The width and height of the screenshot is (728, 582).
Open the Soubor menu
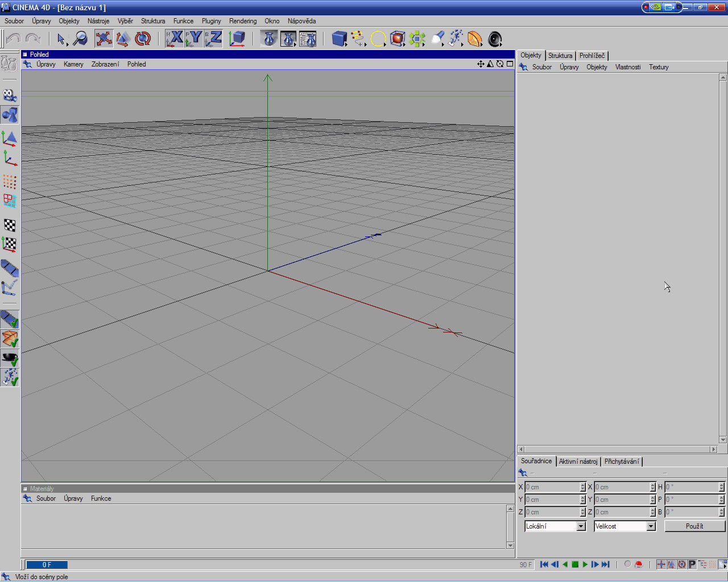pyautogui.click(x=14, y=21)
